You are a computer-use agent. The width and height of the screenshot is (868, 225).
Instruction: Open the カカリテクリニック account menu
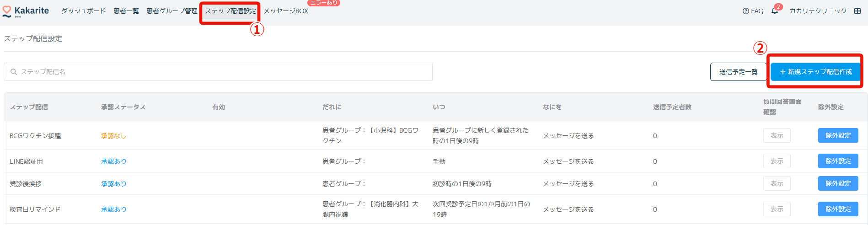coord(818,11)
